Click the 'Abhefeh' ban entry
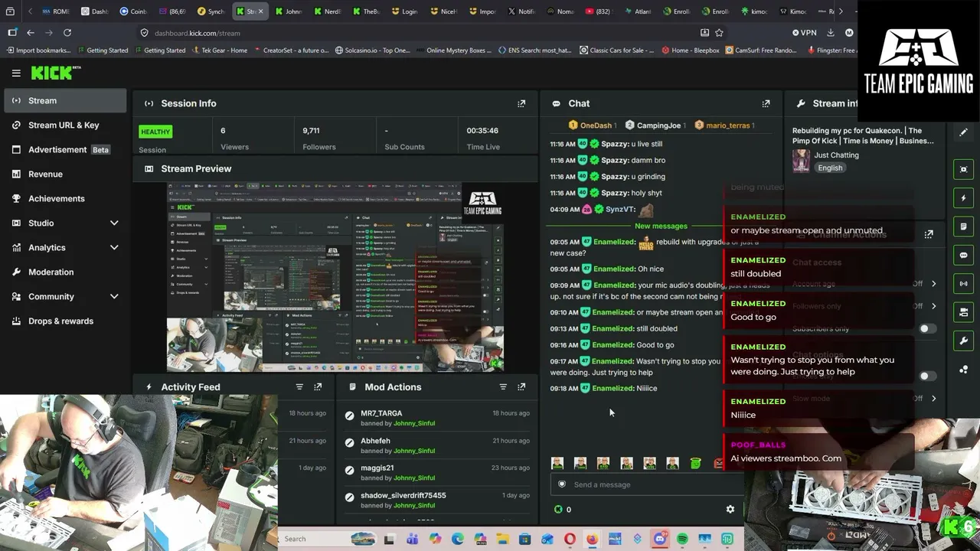The width and height of the screenshot is (980, 551). pos(439,445)
